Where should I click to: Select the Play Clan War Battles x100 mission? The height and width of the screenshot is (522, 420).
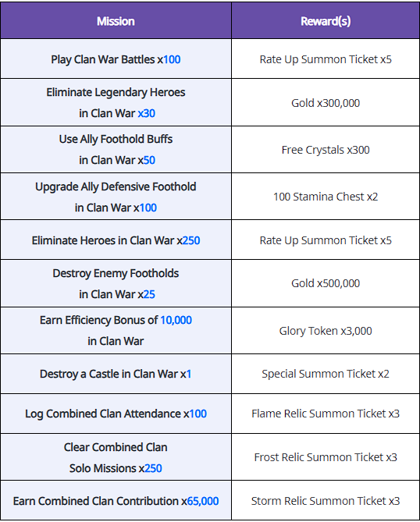[116, 59]
